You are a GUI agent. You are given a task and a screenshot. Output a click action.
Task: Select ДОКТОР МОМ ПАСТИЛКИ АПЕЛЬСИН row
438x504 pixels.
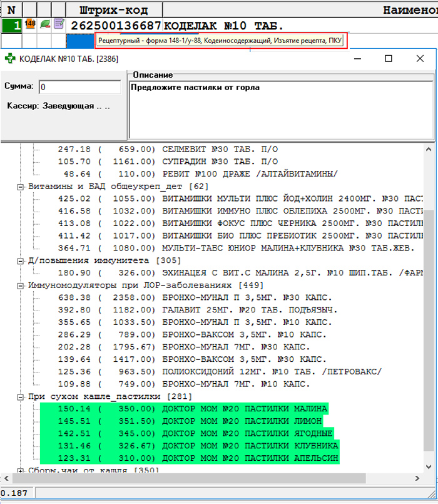tap(190, 459)
